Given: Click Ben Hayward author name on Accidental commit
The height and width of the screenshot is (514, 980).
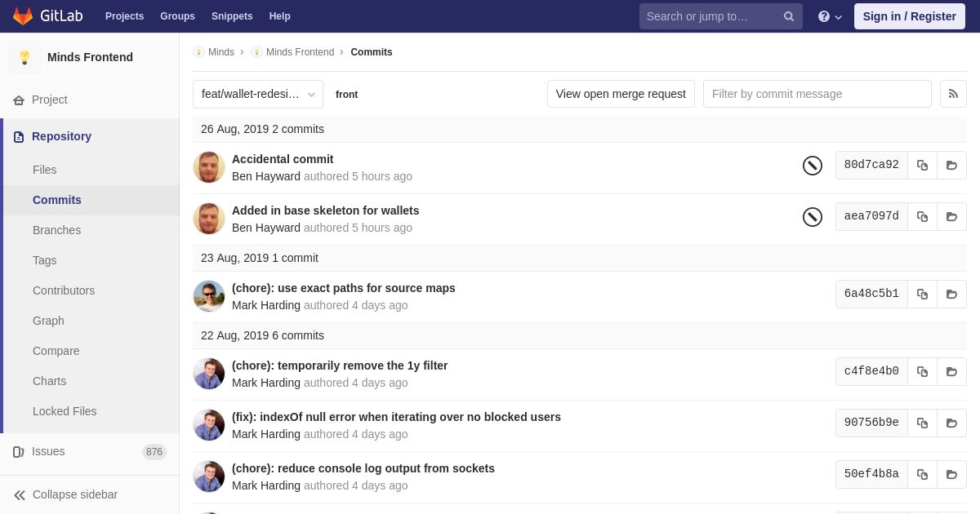Looking at the screenshot, I should 266,176.
